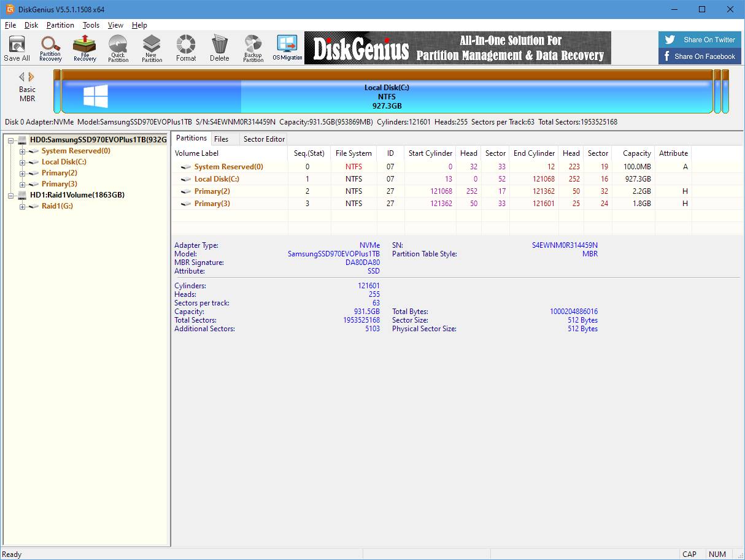Image resolution: width=745 pixels, height=560 pixels.
Task: Select HD1:Raid1Volume(1863GB) tree item
Action: click(77, 195)
